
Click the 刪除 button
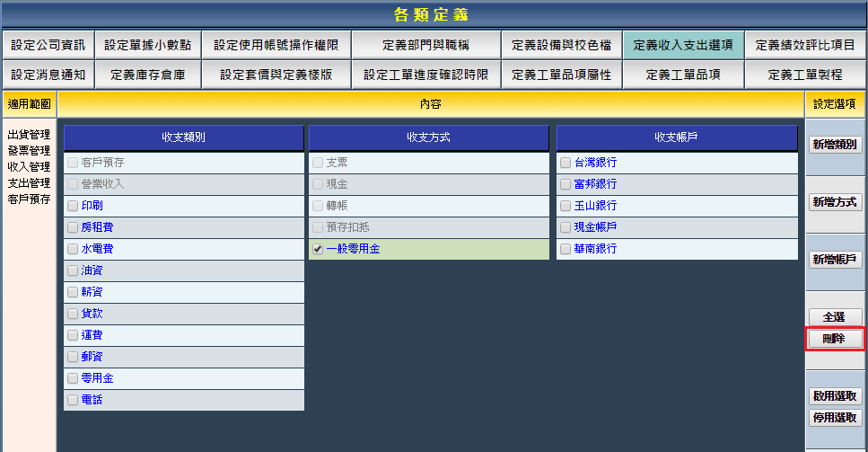[x=835, y=339]
